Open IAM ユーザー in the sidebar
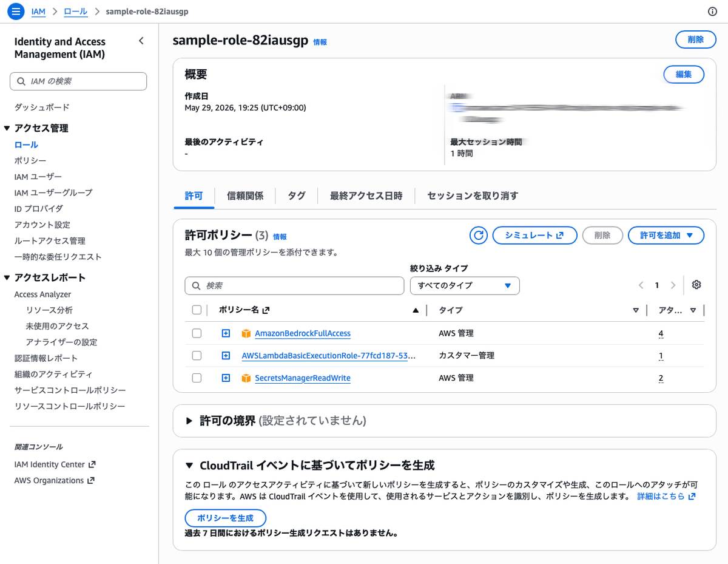This screenshot has width=728, height=564. tap(38, 177)
